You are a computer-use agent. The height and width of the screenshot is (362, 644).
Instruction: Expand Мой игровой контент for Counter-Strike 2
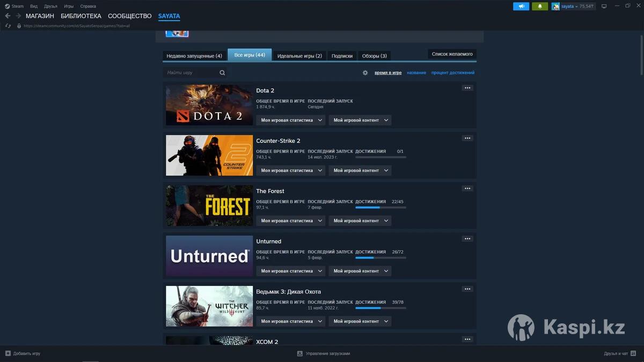click(360, 171)
